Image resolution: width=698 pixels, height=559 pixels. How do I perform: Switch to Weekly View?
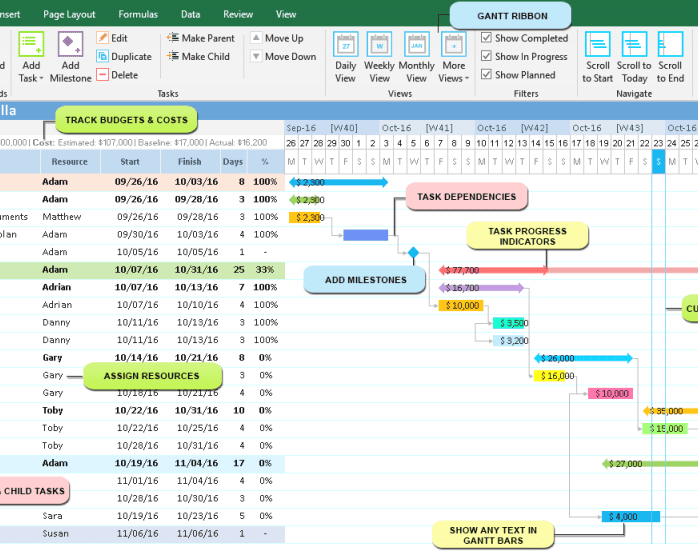(379, 46)
